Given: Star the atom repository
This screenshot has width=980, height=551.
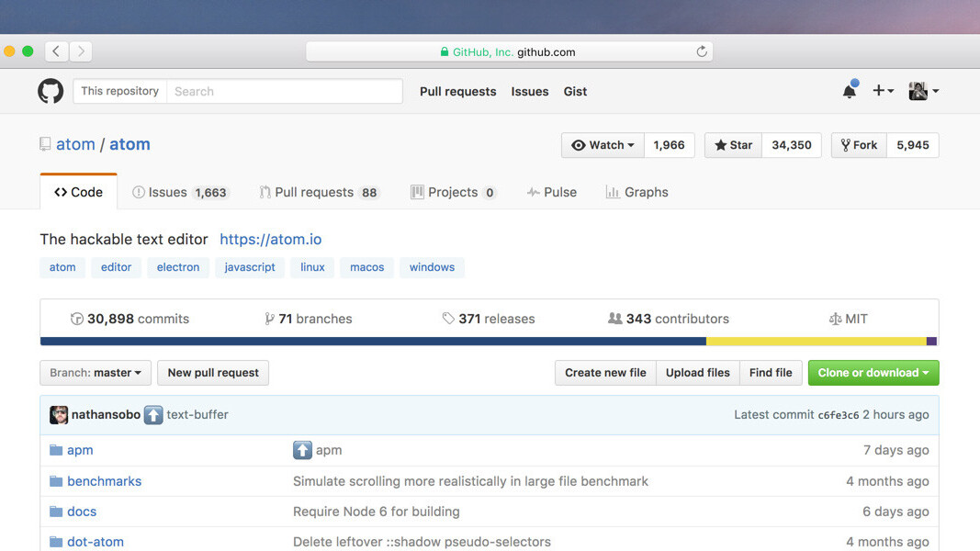Looking at the screenshot, I should (x=732, y=144).
